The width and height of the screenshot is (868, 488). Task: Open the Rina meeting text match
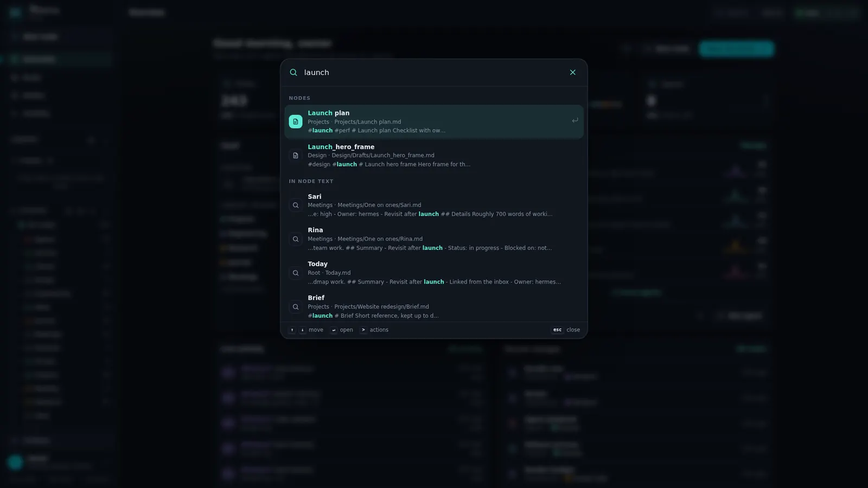pyautogui.click(x=434, y=239)
